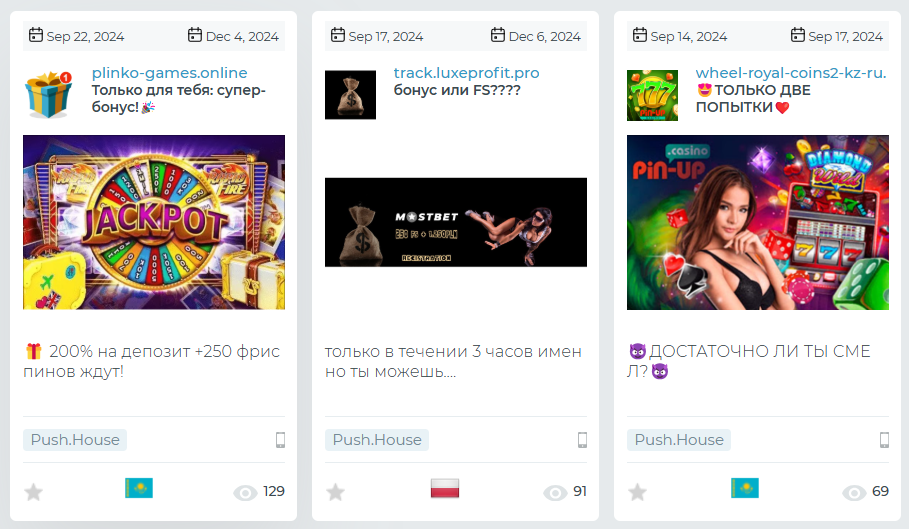Toggle favorite star on wheel-royal-coins2 card

[x=638, y=492]
